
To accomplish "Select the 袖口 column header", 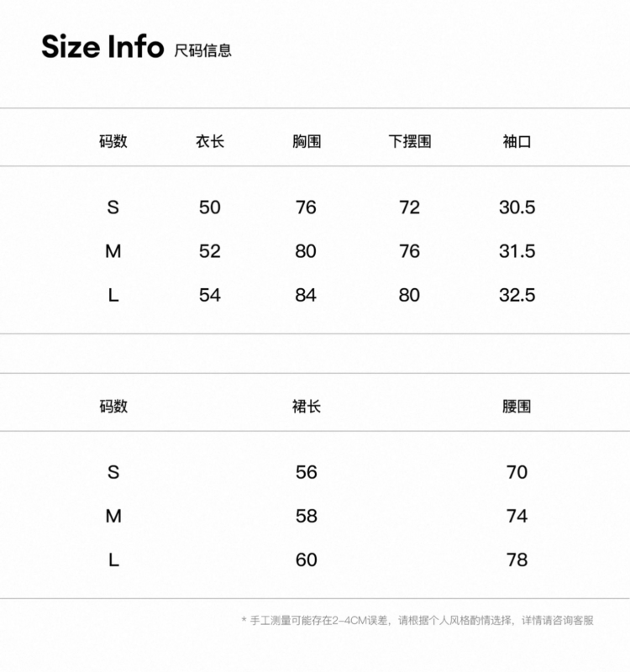I will tap(517, 141).
